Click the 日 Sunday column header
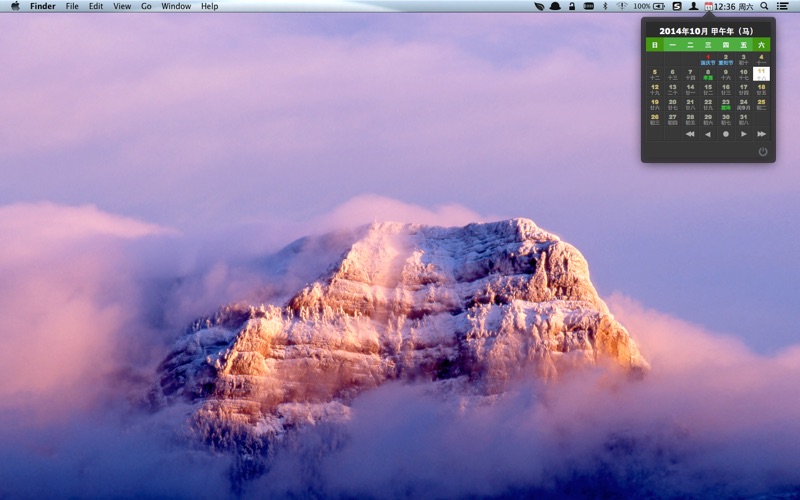Screen dimensions: 800x500 point(655,45)
